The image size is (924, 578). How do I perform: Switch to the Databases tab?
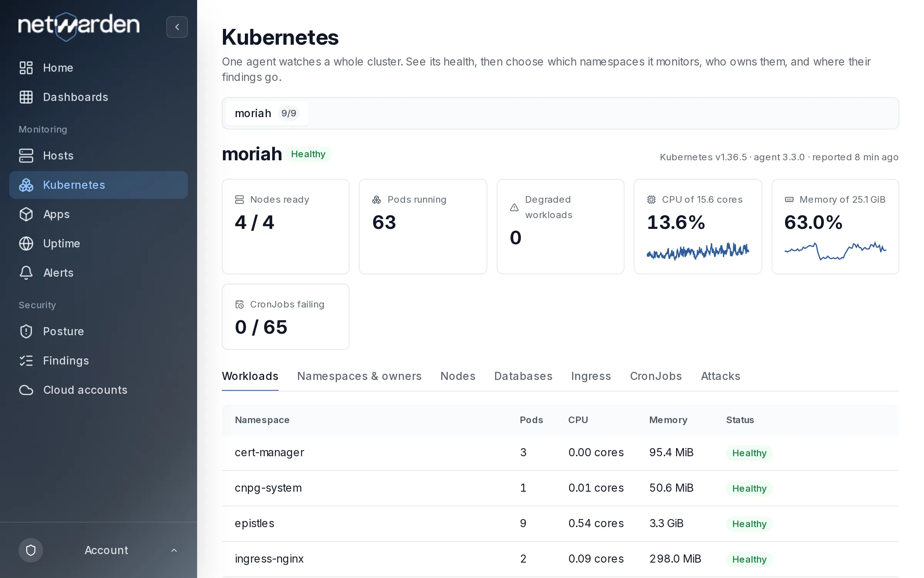pyautogui.click(x=524, y=376)
